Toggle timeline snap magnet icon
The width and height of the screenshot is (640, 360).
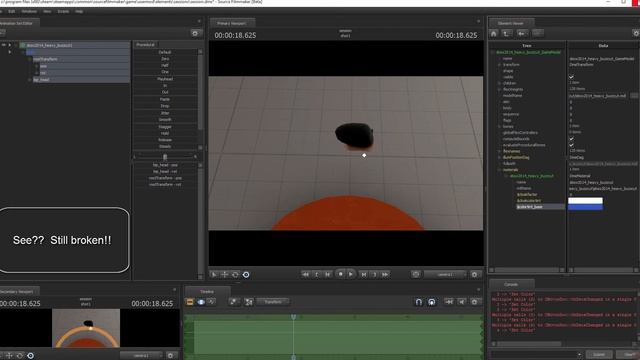coord(419,302)
